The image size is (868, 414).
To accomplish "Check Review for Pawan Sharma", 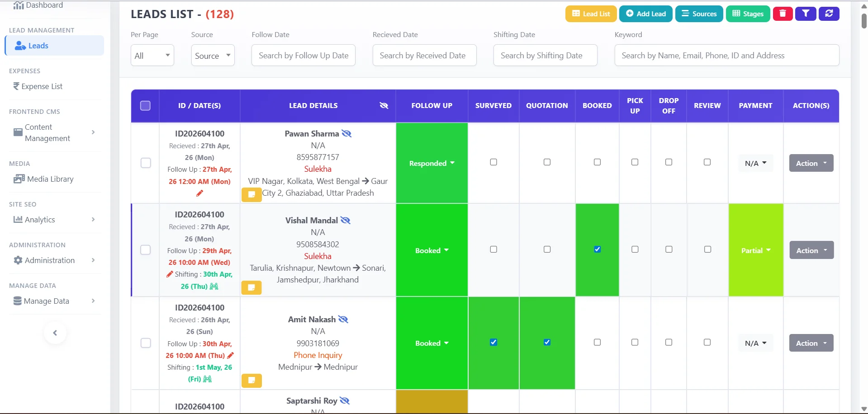I will point(707,162).
